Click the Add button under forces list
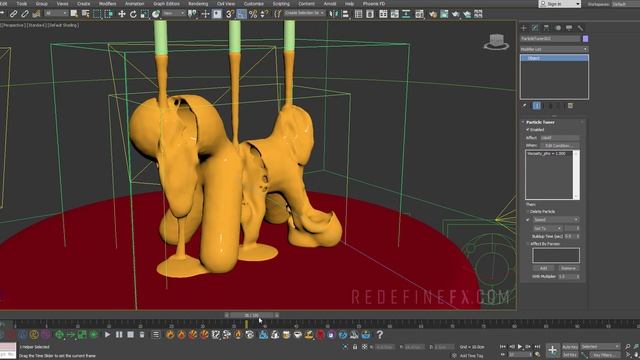Viewport: 640px width, 360px height. [543, 268]
